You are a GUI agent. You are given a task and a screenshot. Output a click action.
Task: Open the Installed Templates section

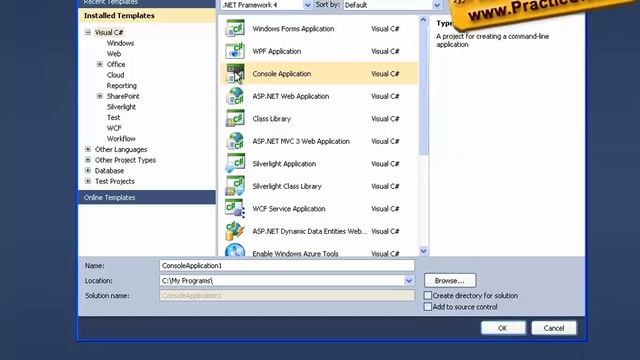click(147, 16)
